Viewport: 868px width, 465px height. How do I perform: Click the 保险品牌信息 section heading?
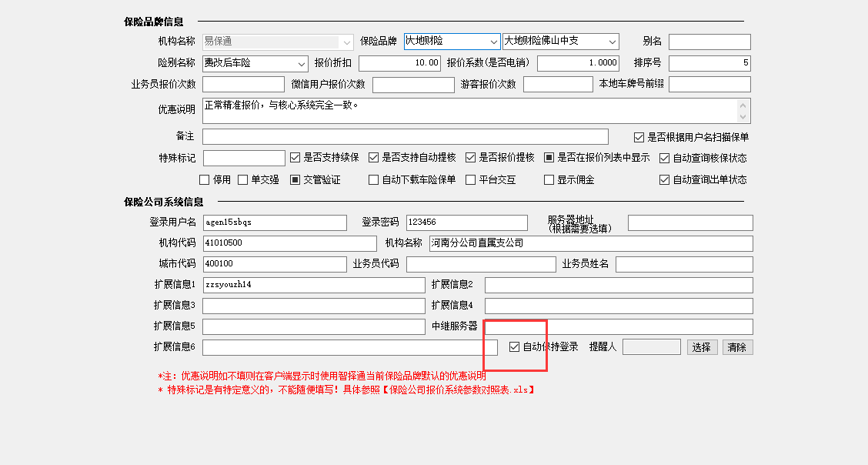154,22
